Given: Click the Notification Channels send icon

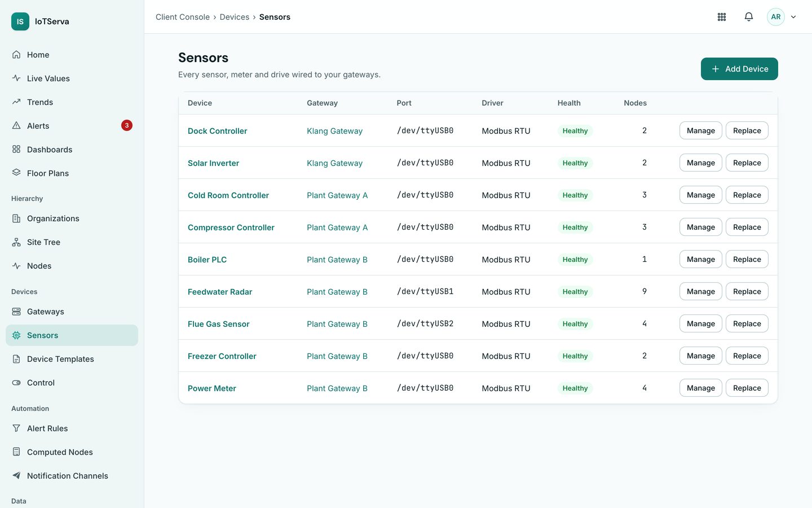Looking at the screenshot, I should point(16,476).
